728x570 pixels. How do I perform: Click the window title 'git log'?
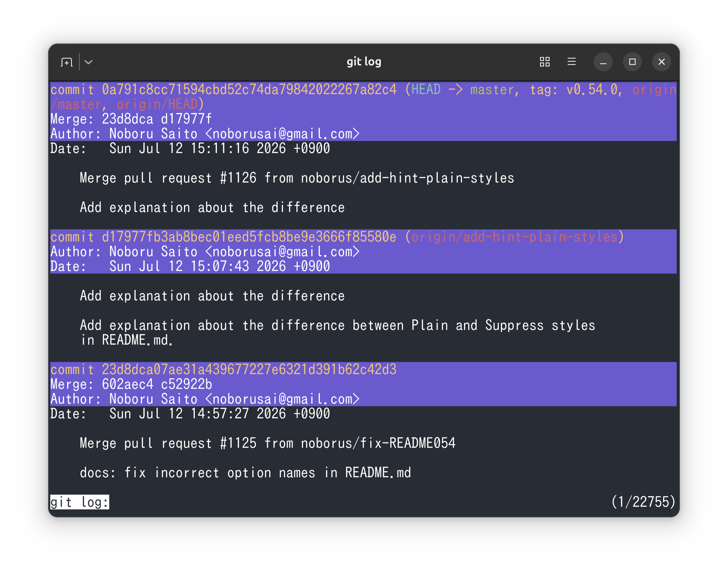(x=364, y=62)
